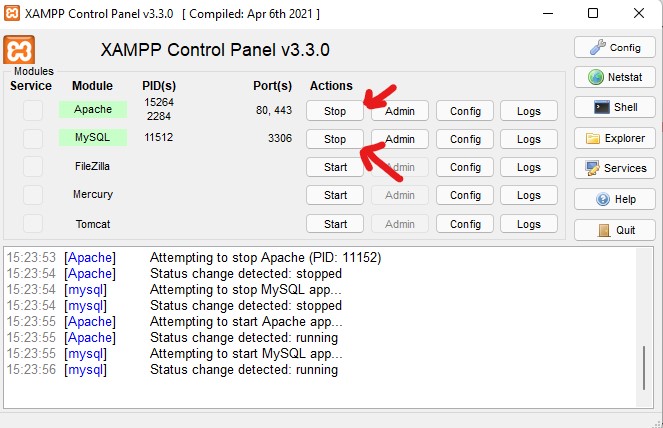
Task: Click the 15:23:56 mysql running log entry
Action: click(x=172, y=369)
